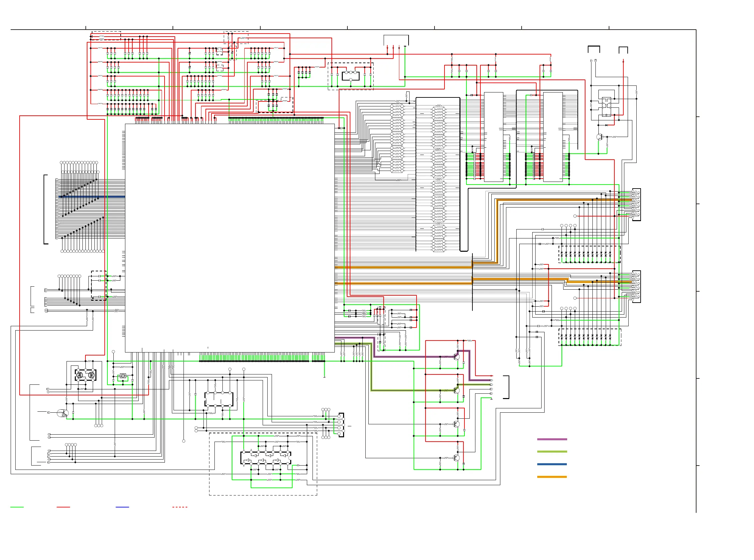The width and height of the screenshot is (754, 560).
Task: Click the transistor symbol in upper right circuit
Action: [x=599, y=137]
